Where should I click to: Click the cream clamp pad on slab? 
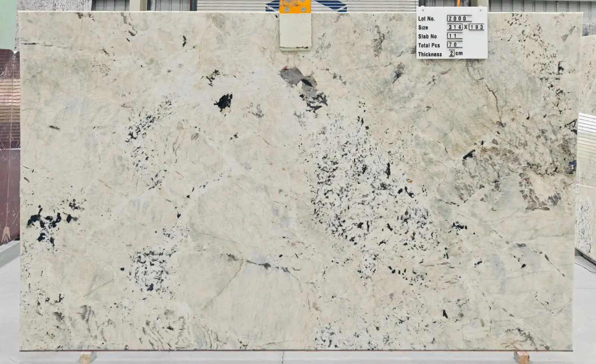point(295,31)
